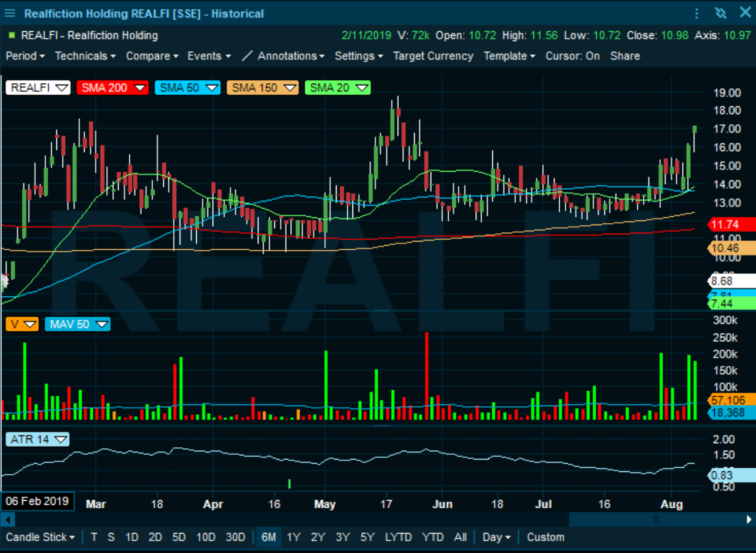Open the Period menu

tap(25, 56)
